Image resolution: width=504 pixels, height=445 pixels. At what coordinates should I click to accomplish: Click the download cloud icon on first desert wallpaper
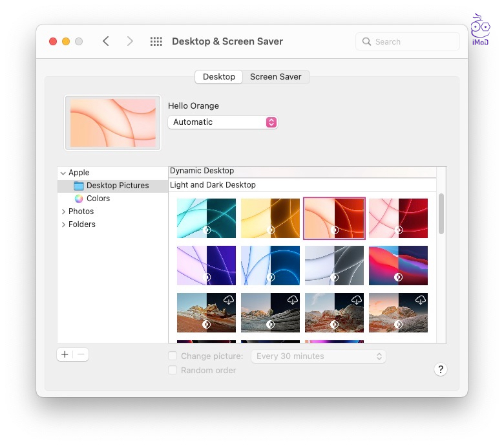point(229,300)
